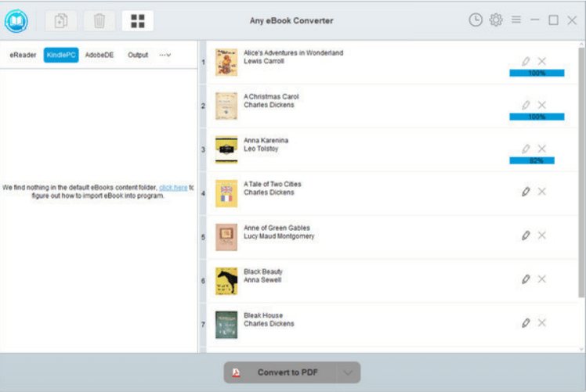Click pencil edit icon for Bleak House
The height and width of the screenshot is (392, 586).
pyautogui.click(x=526, y=323)
